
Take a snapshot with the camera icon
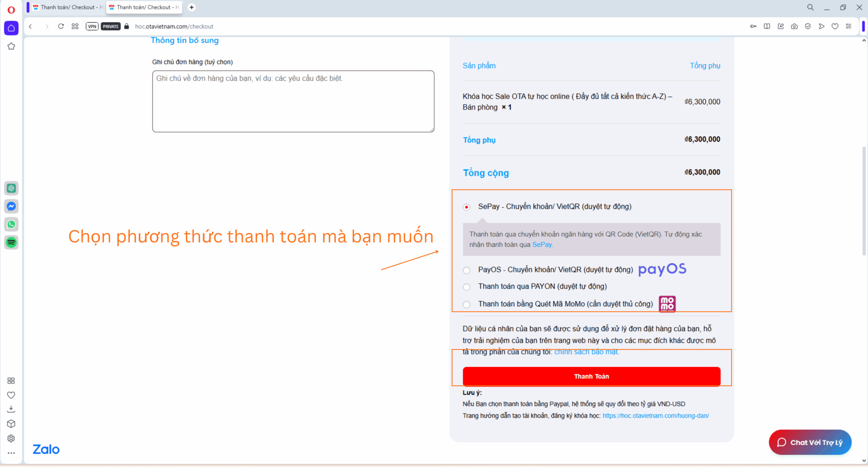click(x=794, y=26)
